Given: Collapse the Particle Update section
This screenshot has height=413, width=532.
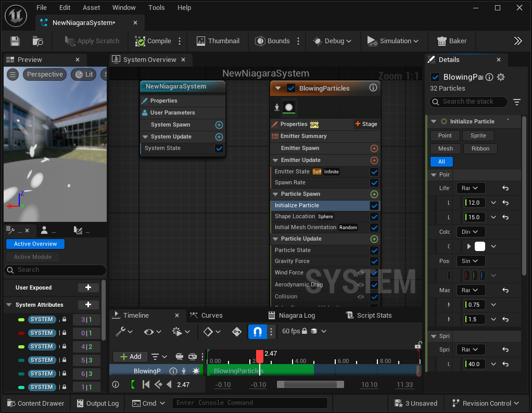Looking at the screenshot, I should (275, 239).
